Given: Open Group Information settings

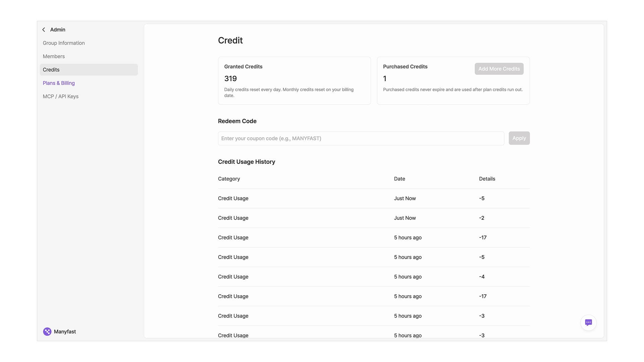Looking at the screenshot, I should [x=64, y=43].
